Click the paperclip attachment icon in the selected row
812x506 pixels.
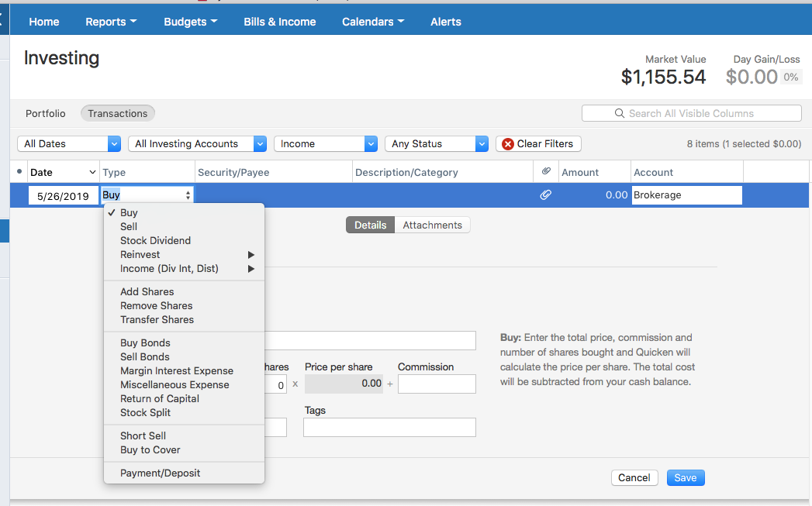tap(545, 195)
